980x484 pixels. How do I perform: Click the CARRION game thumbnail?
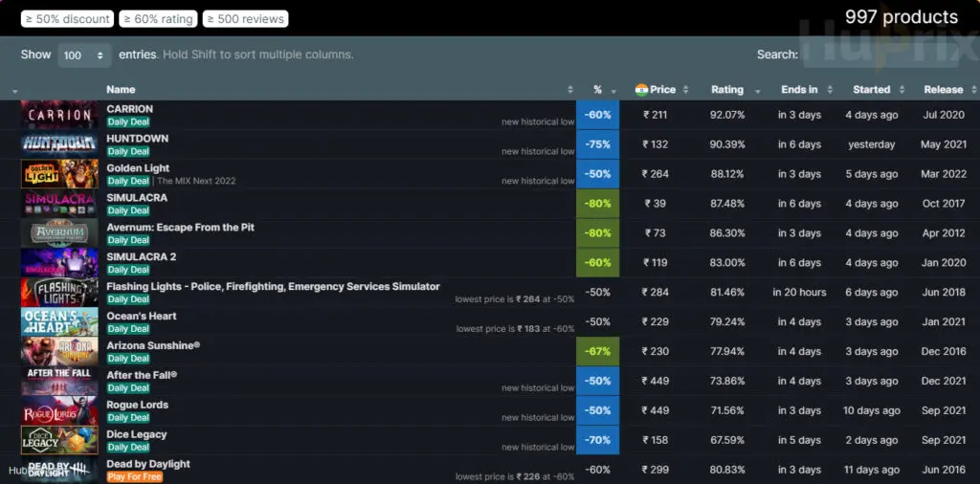59,115
